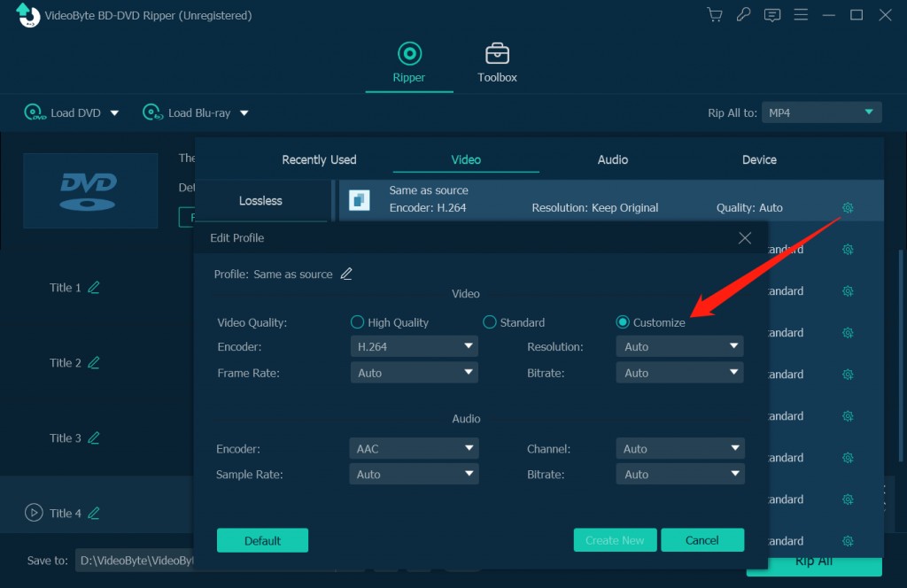Select the High Quality radio button
907x588 pixels.
[x=358, y=322]
